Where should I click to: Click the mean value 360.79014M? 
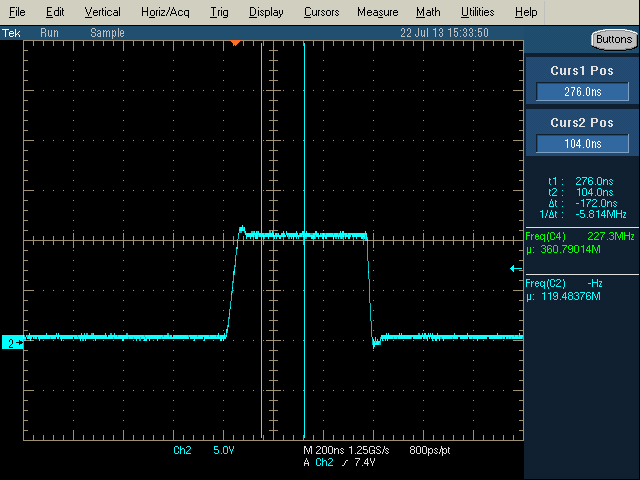pyautogui.click(x=563, y=249)
